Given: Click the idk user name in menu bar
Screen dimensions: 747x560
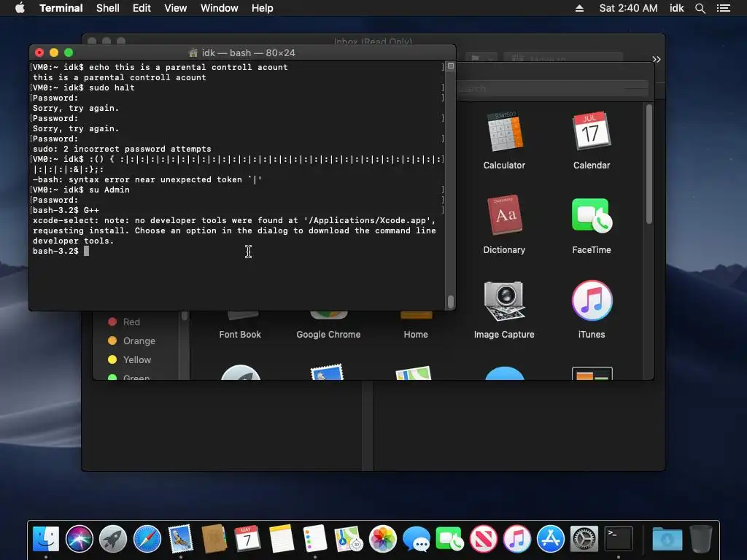Looking at the screenshot, I should 676,8.
